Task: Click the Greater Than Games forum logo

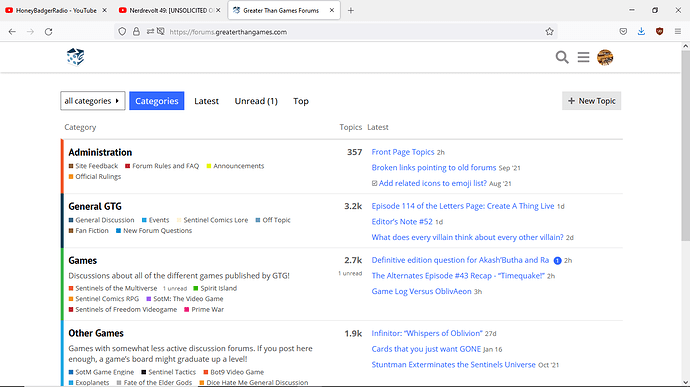Action: point(75,57)
